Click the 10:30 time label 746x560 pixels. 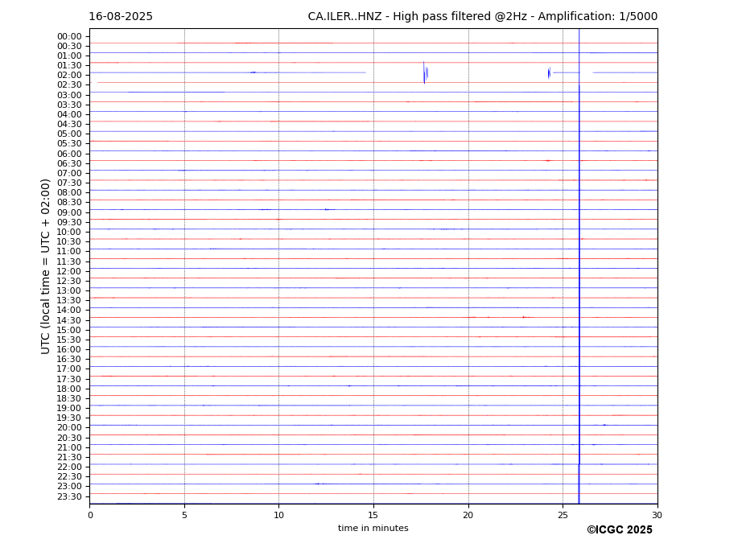69,241
